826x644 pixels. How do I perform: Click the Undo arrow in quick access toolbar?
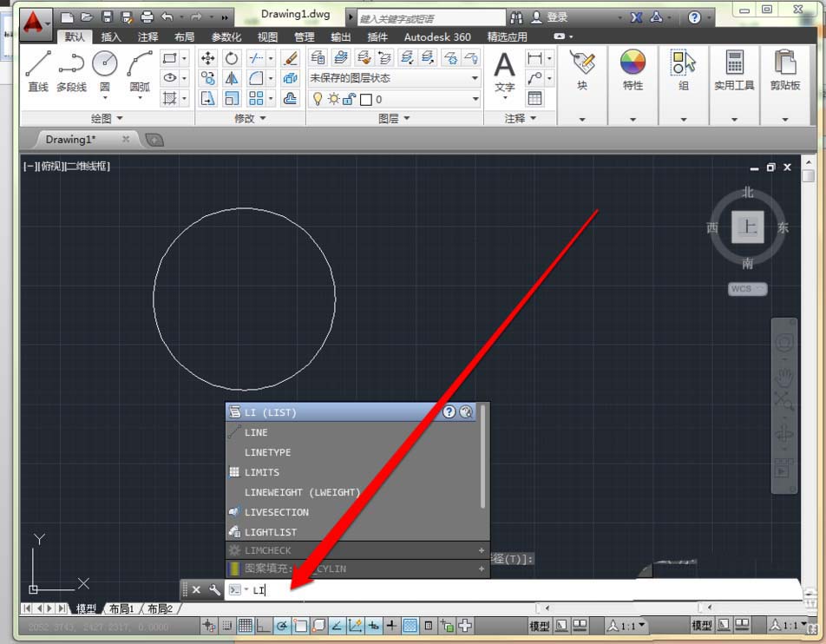167,17
